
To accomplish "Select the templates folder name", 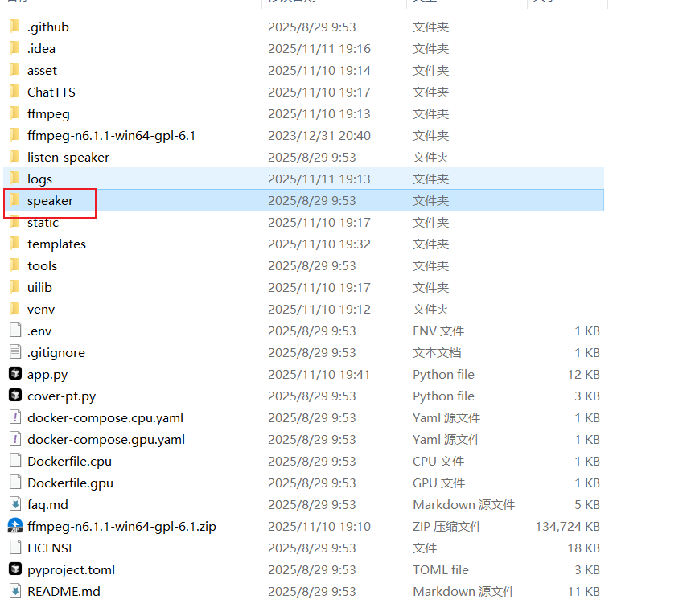I will click(x=56, y=244).
